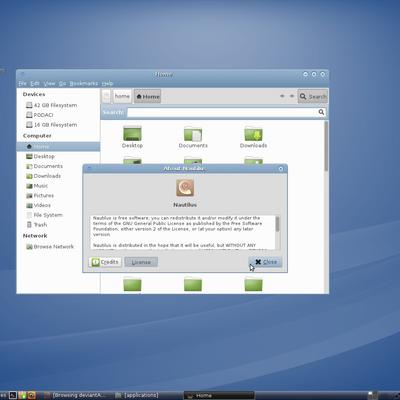Click the Pictures sidebar icon
Image resolution: width=400 pixels, height=400 pixels.
click(29, 195)
